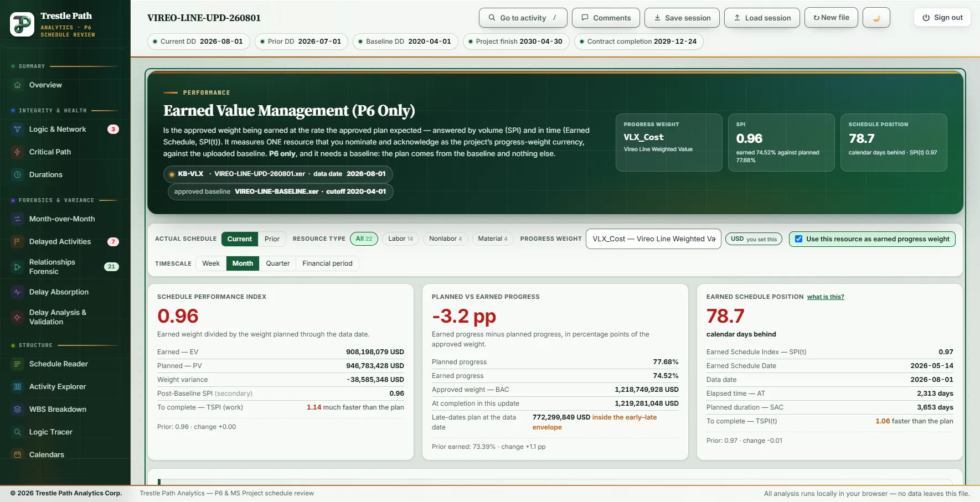Filter resource type to Labor 14
The image size is (980, 502).
[400, 239]
